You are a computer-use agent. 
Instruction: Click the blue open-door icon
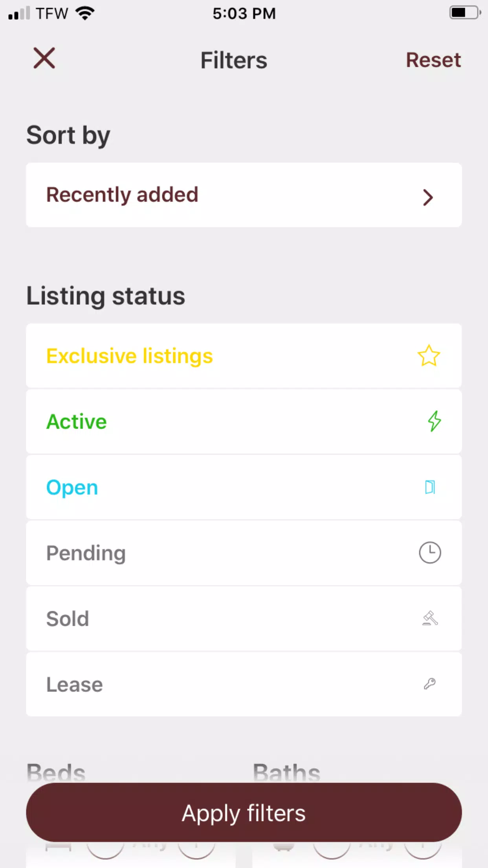[x=430, y=487]
